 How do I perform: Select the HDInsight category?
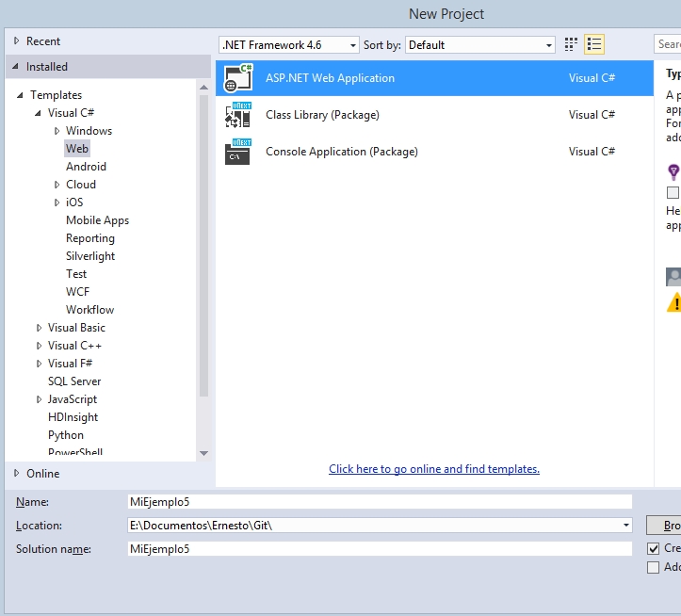coord(73,417)
